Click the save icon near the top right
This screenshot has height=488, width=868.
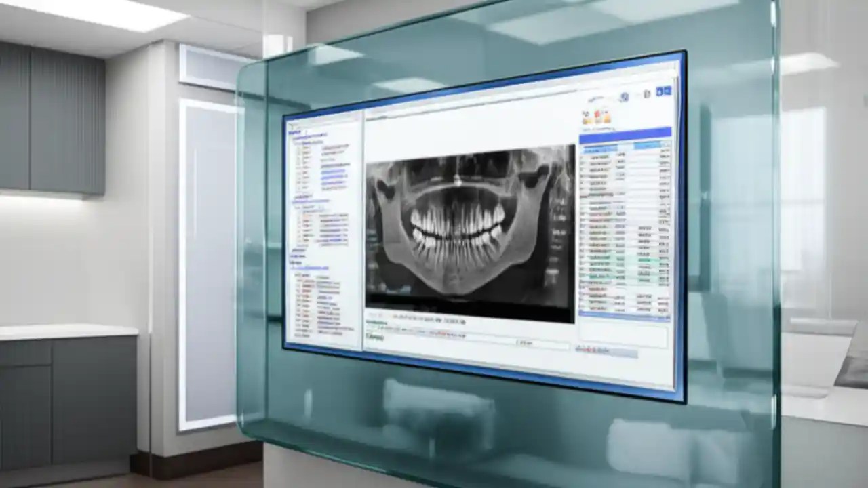coord(661,90)
